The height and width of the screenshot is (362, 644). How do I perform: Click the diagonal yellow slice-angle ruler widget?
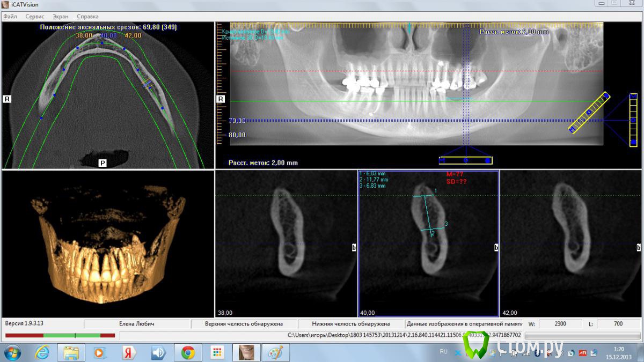coord(589,113)
